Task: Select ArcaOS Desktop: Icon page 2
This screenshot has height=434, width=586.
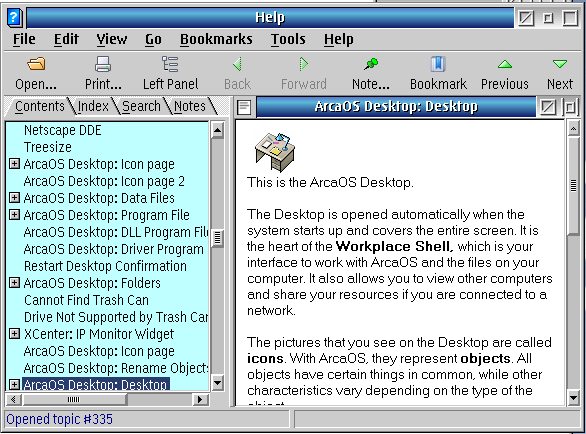Action: (x=104, y=181)
